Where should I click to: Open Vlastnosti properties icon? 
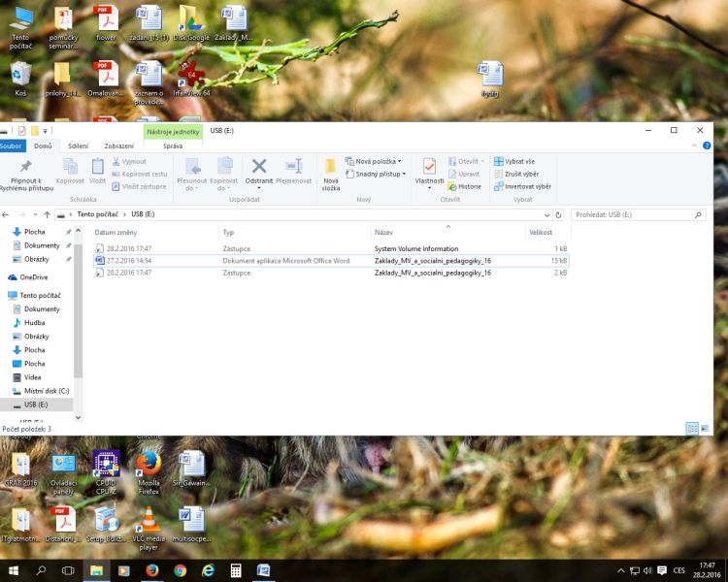(x=429, y=167)
